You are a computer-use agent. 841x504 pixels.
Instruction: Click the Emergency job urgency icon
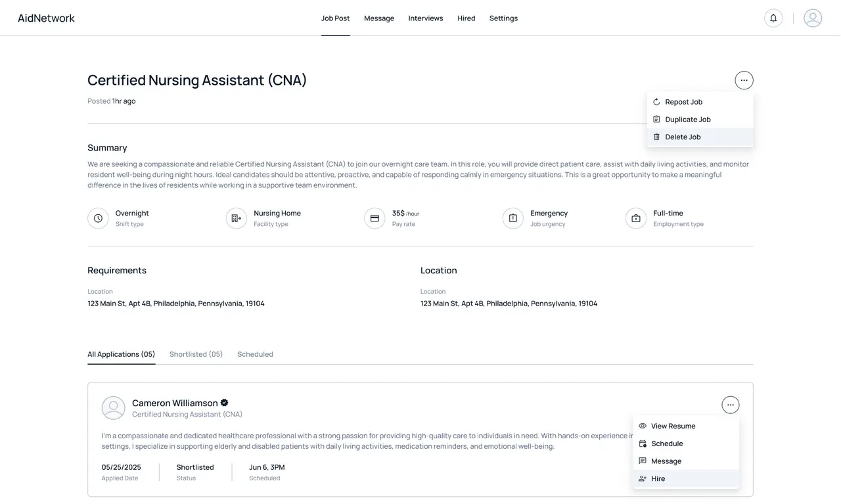513,218
